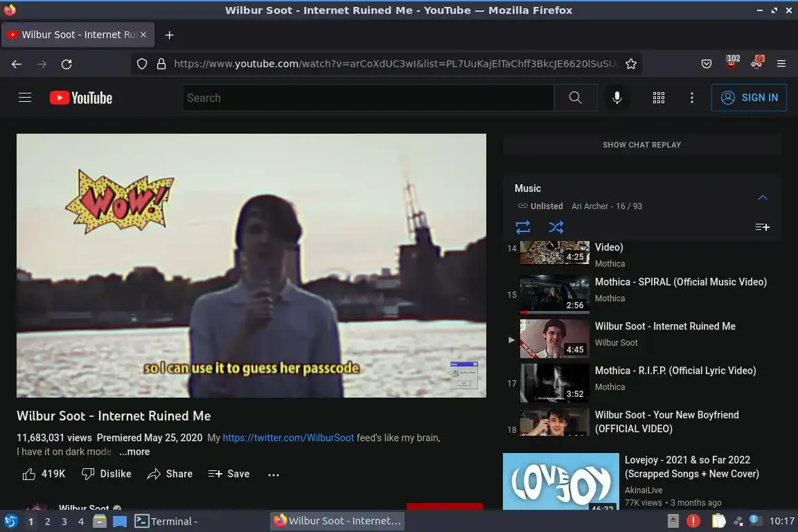
Task: Open the Lovejoy 2021 recommended video thumbnail
Action: pyautogui.click(x=561, y=481)
